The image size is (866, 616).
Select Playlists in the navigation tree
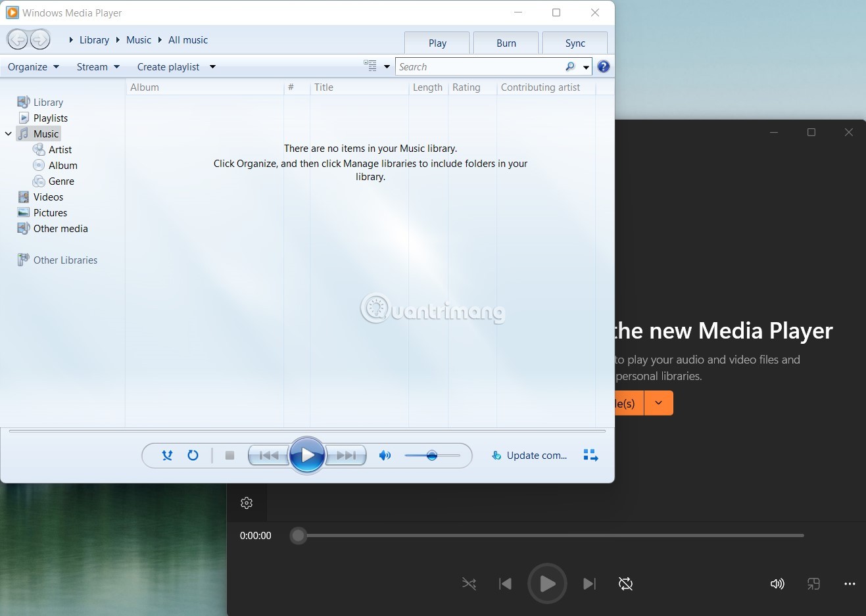click(x=43, y=118)
